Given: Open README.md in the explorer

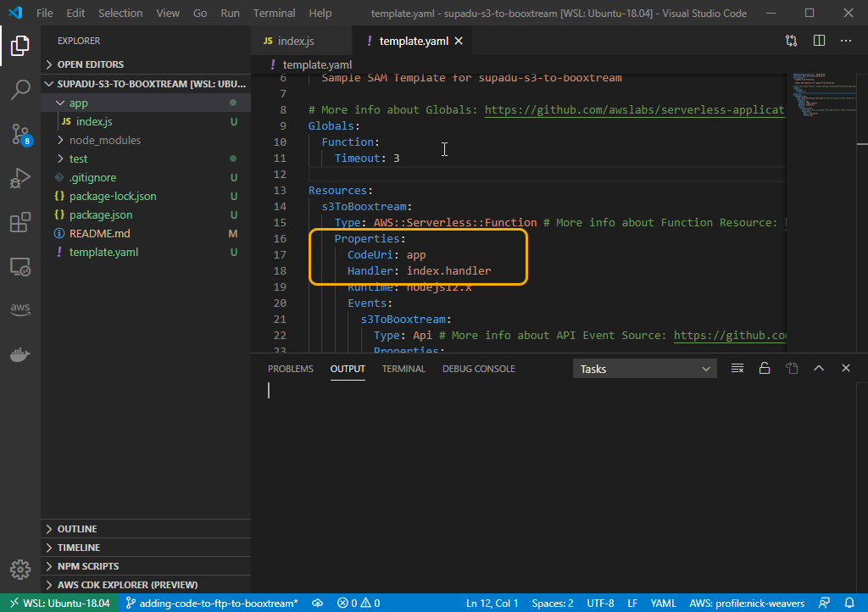Looking at the screenshot, I should (x=146, y=233).
